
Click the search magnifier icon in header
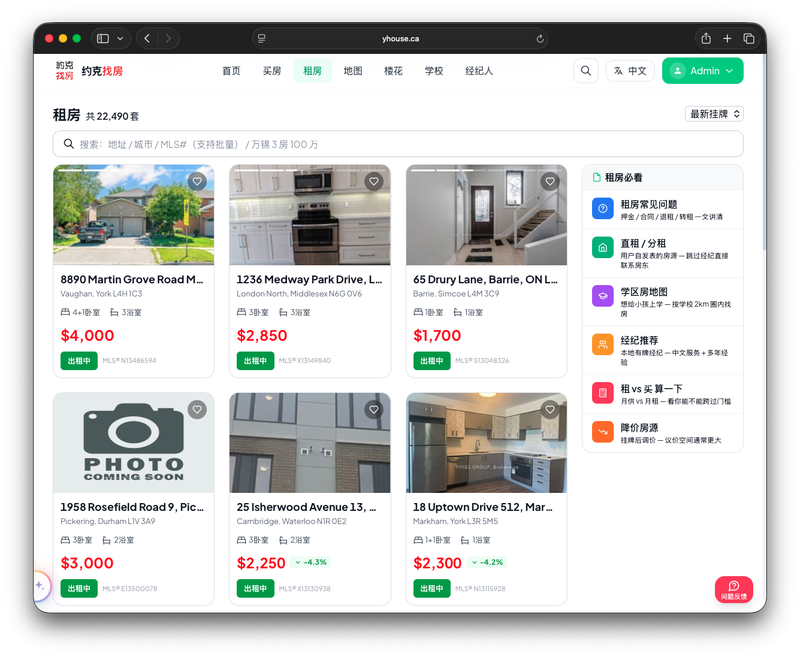(586, 71)
